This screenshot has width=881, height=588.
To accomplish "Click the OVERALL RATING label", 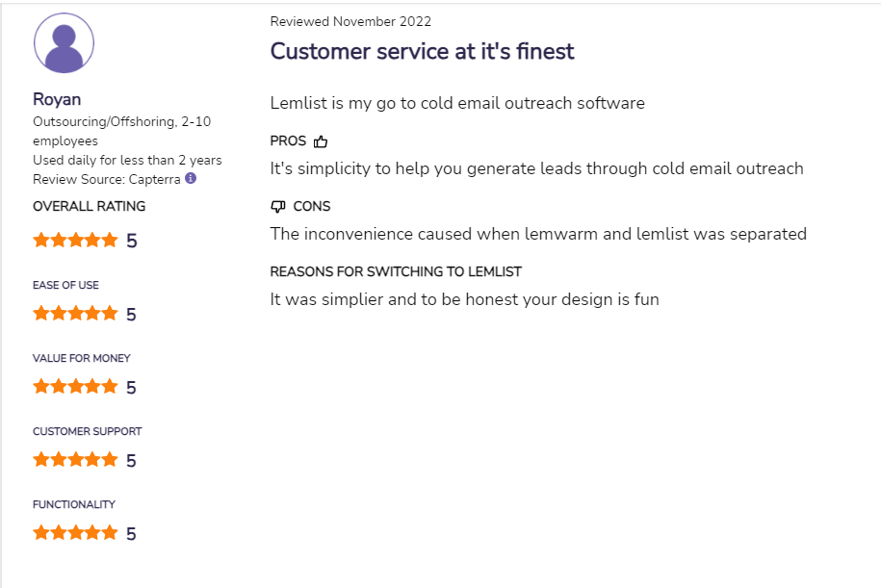I will (x=89, y=206).
